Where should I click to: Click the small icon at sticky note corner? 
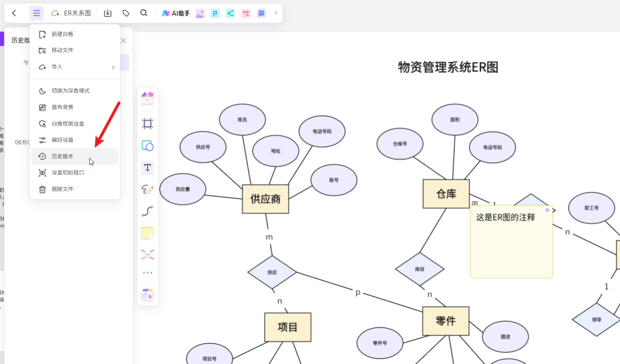tap(547, 210)
